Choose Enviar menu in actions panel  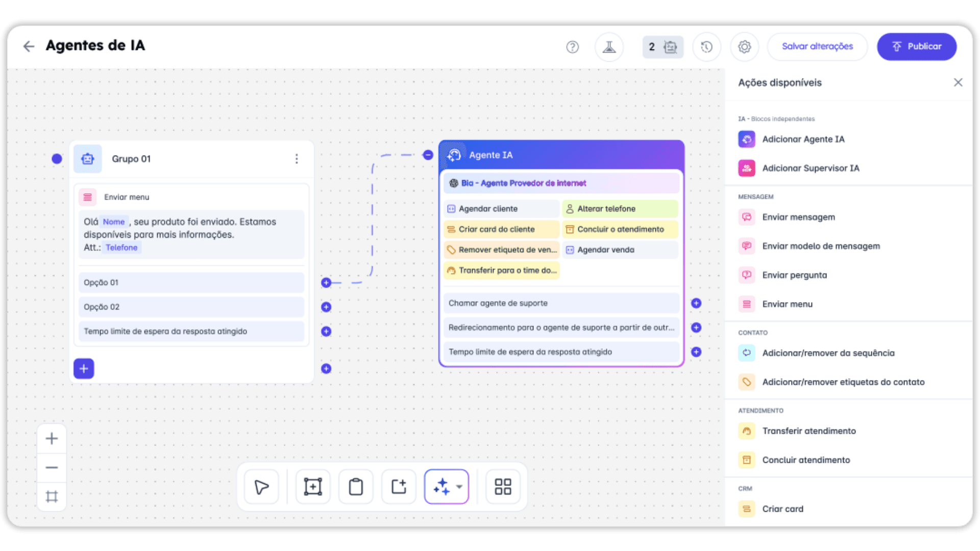click(x=775, y=305)
